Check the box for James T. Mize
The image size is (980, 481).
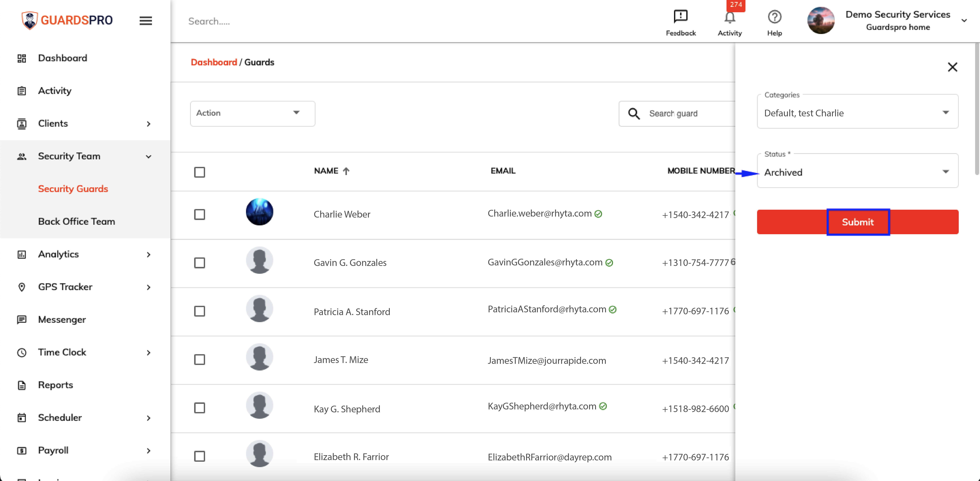(x=199, y=360)
